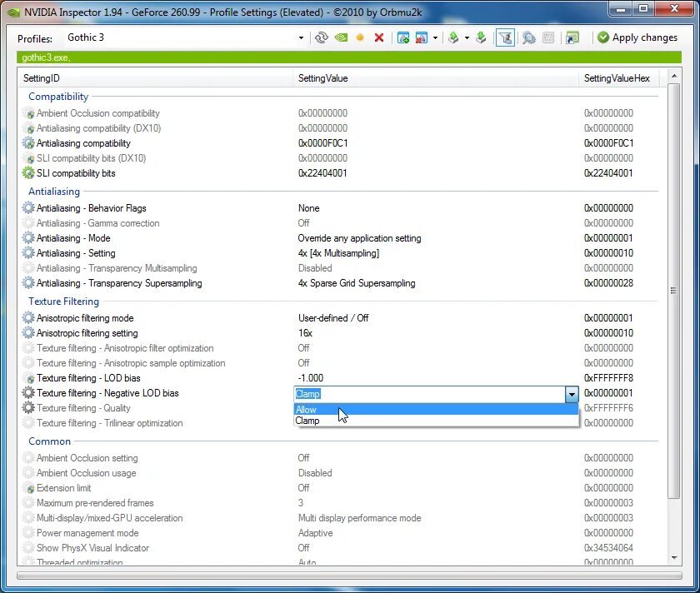Choose Clamp in the open dropdown list
700x593 pixels.
(436, 421)
